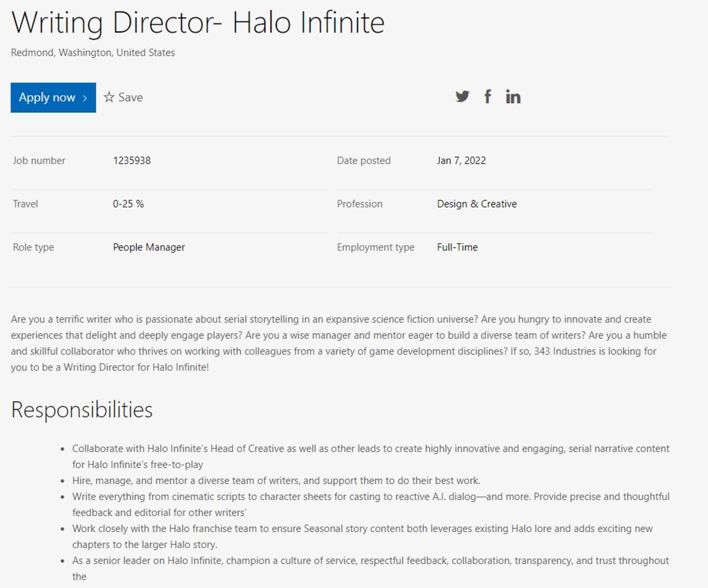Click the 'Redmond, Washington, United States' location
This screenshot has height=588, width=708.
tap(93, 52)
